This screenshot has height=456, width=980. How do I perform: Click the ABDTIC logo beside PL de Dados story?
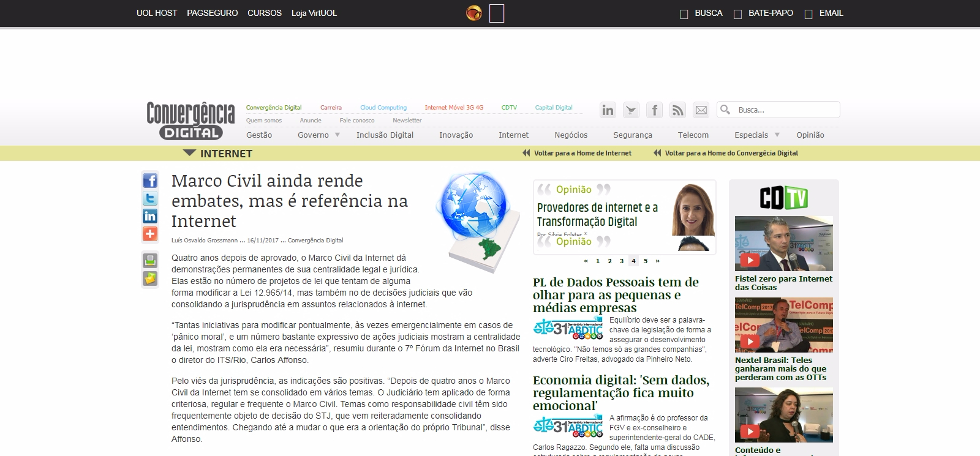click(568, 329)
